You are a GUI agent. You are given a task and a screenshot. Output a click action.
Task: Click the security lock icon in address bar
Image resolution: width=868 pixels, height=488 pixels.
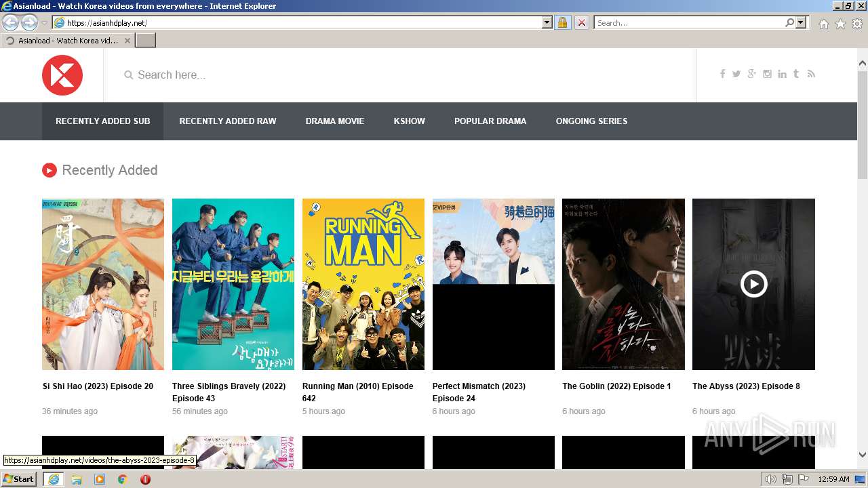click(562, 23)
